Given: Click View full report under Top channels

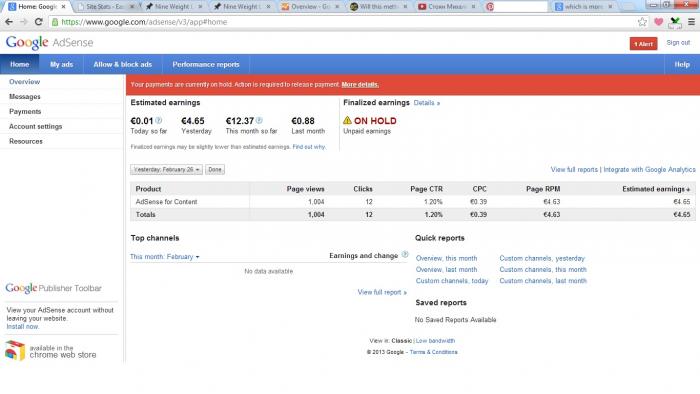Looking at the screenshot, I should 382,292.
